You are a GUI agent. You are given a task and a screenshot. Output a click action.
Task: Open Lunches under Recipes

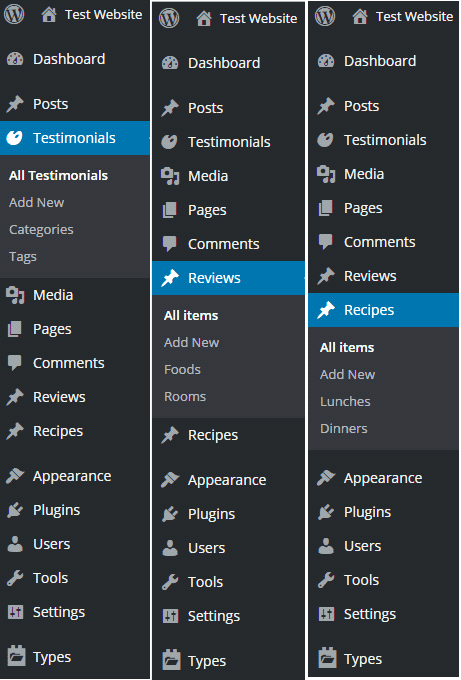coord(345,402)
